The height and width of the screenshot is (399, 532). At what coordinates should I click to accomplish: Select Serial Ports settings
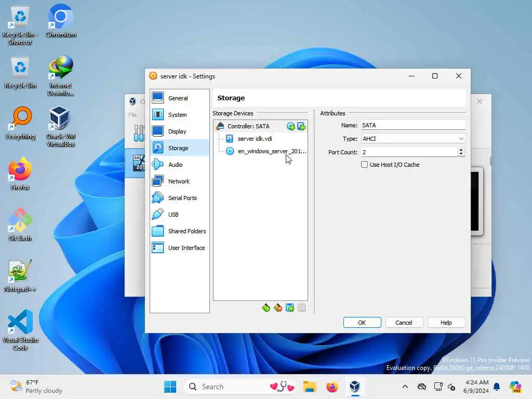point(179,198)
